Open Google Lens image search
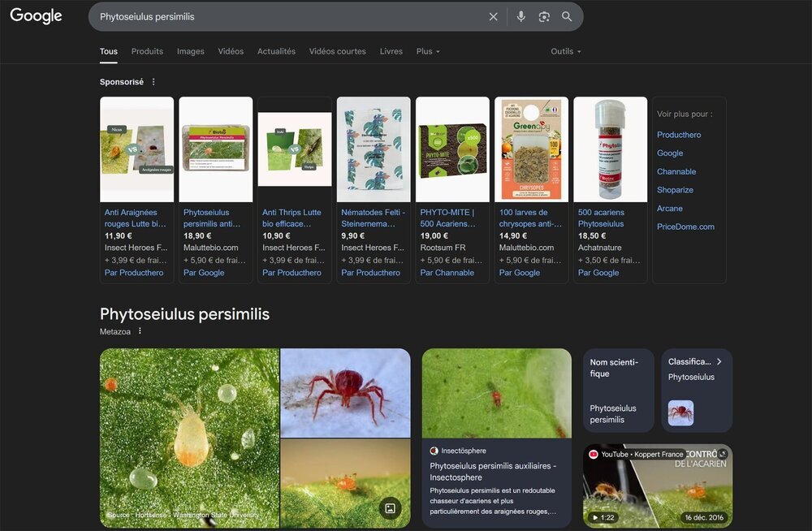This screenshot has width=812, height=531. (544, 16)
